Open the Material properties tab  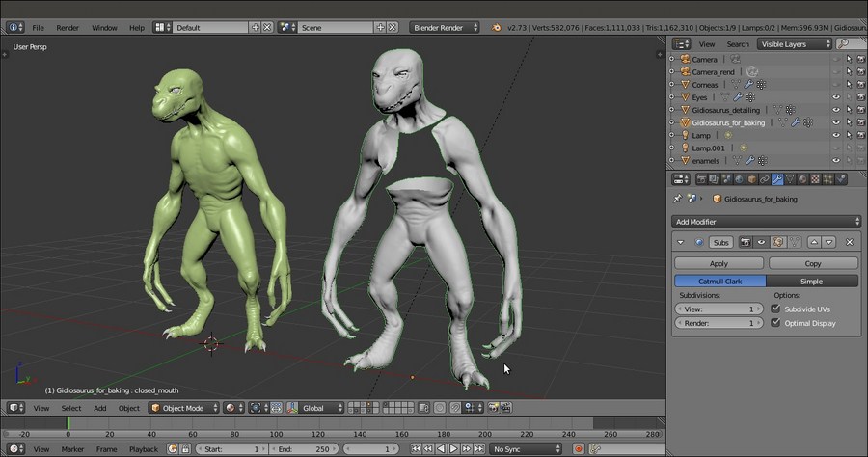[802, 179]
